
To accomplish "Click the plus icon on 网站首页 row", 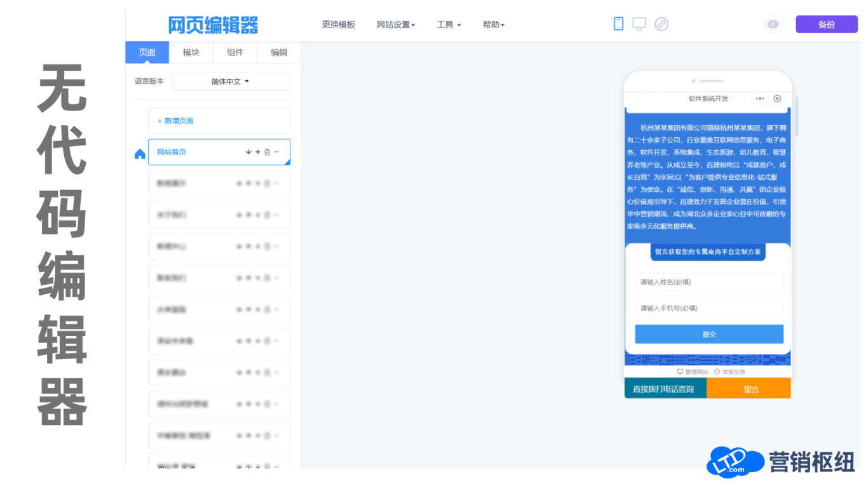I will pyautogui.click(x=258, y=152).
